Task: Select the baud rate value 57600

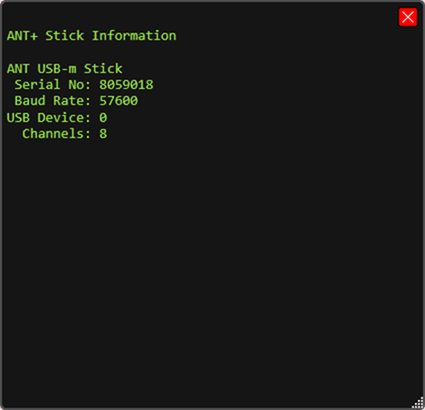Action: (x=119, y=101)
